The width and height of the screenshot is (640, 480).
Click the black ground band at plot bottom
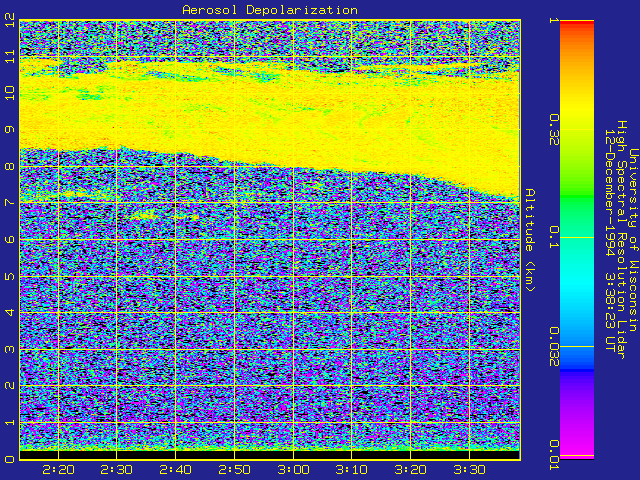pos(270,454)
